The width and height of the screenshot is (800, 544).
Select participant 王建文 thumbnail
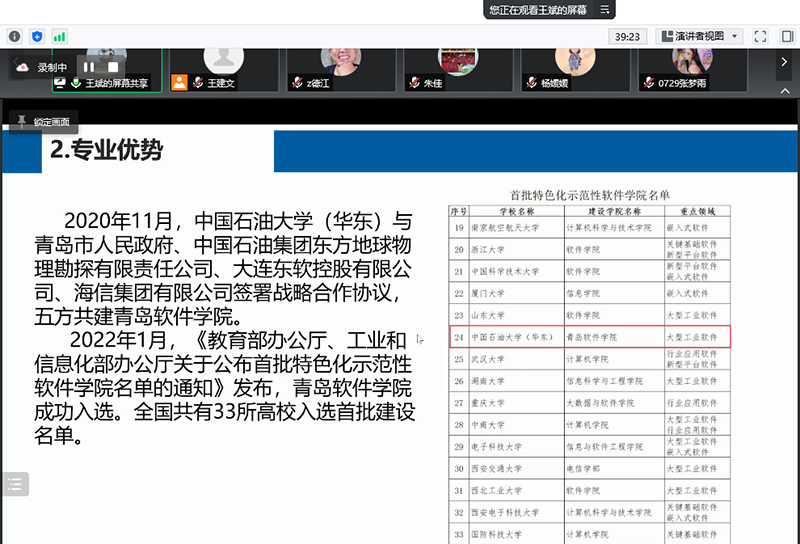(224, 70)
